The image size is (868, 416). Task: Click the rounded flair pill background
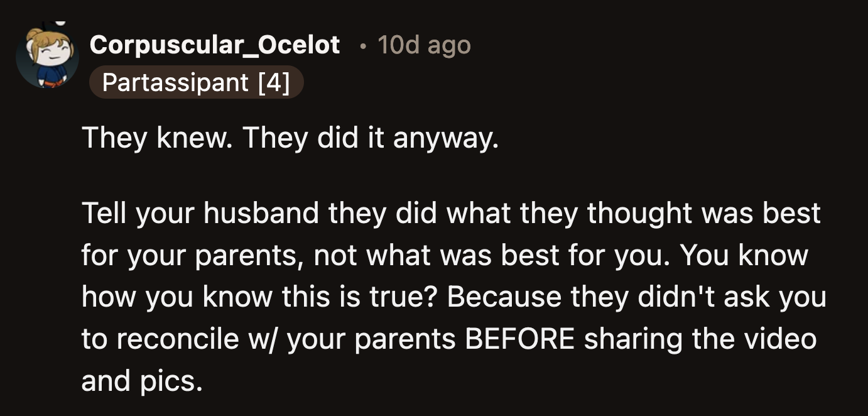tap(197, 82)
